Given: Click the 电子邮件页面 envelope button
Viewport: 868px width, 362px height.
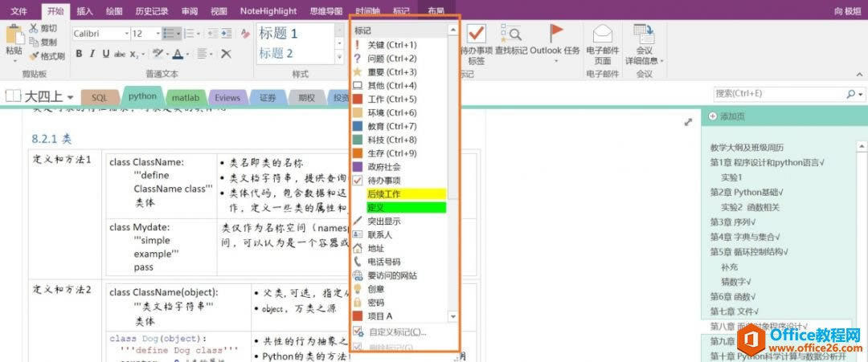Looking at the screenshot, I should [x=602, y=45].
